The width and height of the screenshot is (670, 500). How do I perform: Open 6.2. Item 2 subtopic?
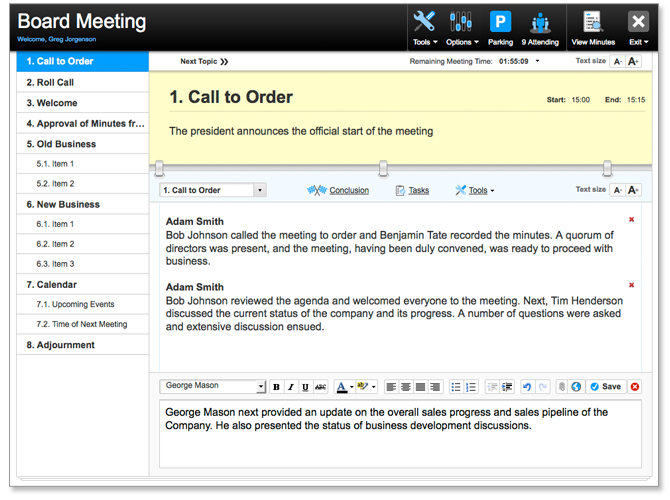[x=82, y=244]
